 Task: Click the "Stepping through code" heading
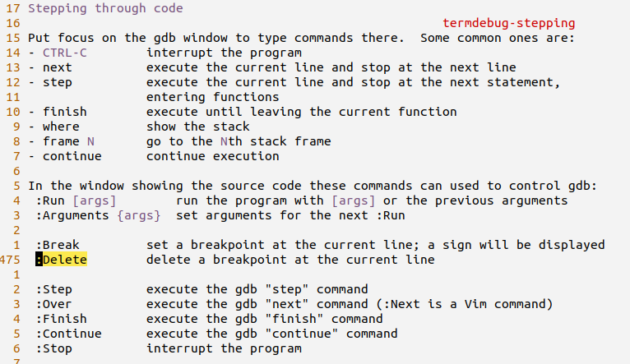point(105,8)
